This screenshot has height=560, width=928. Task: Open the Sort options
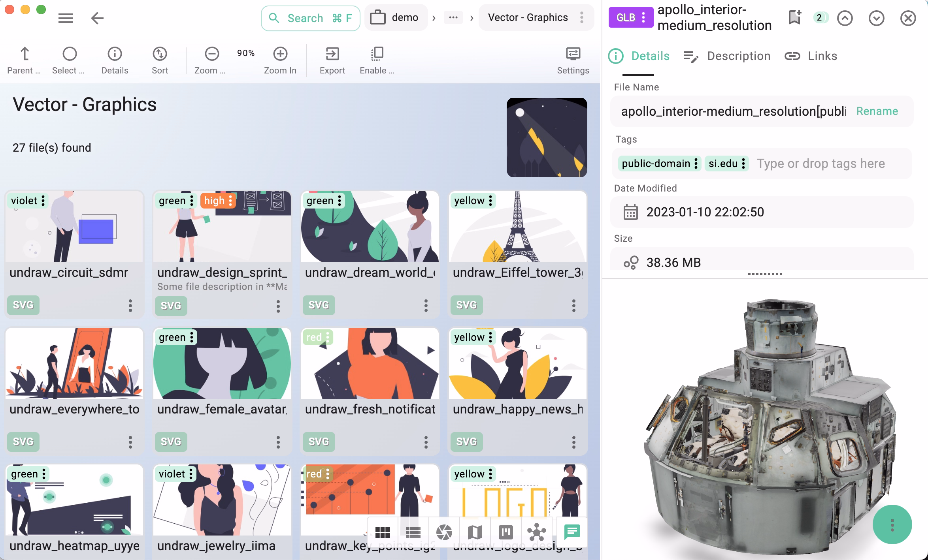(160, 60)
